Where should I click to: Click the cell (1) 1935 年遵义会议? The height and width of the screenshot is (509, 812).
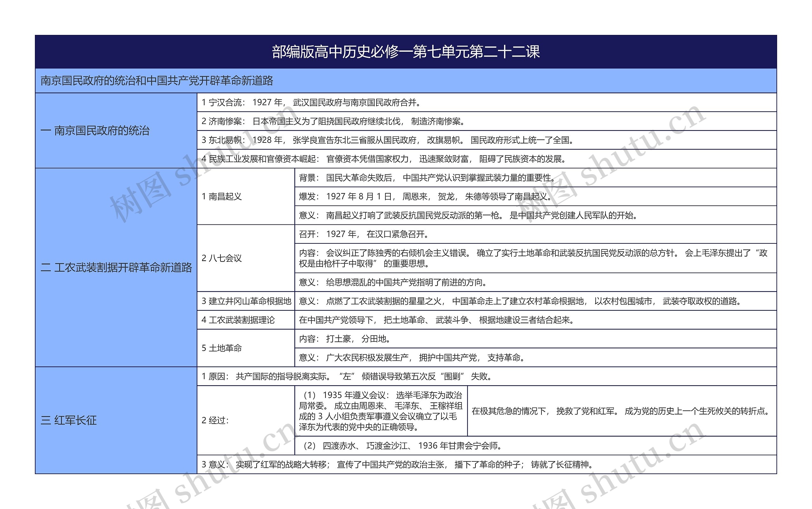pyautogui.click(x=381, y=411)
